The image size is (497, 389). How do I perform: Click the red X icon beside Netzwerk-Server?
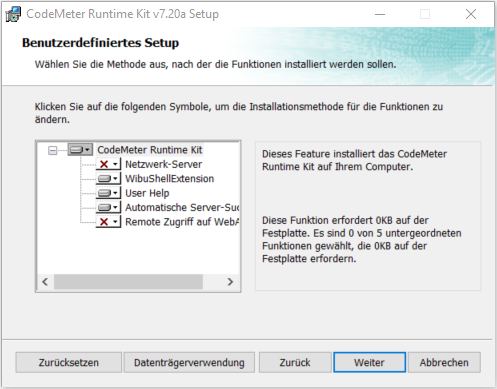[104, 164]
